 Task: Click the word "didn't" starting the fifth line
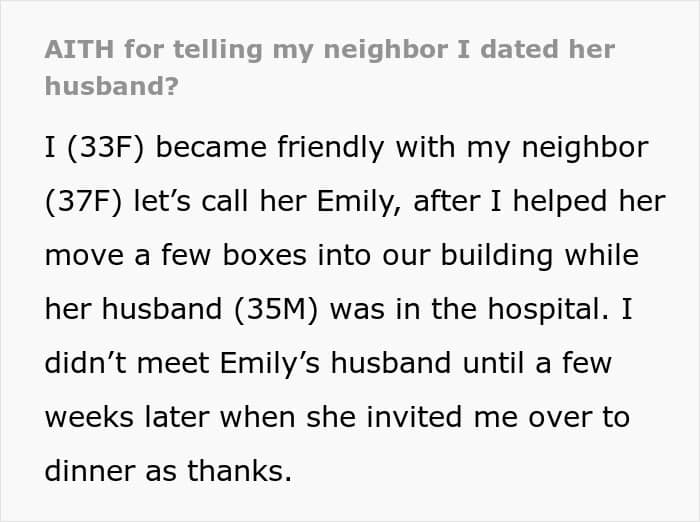pos(85,363)
